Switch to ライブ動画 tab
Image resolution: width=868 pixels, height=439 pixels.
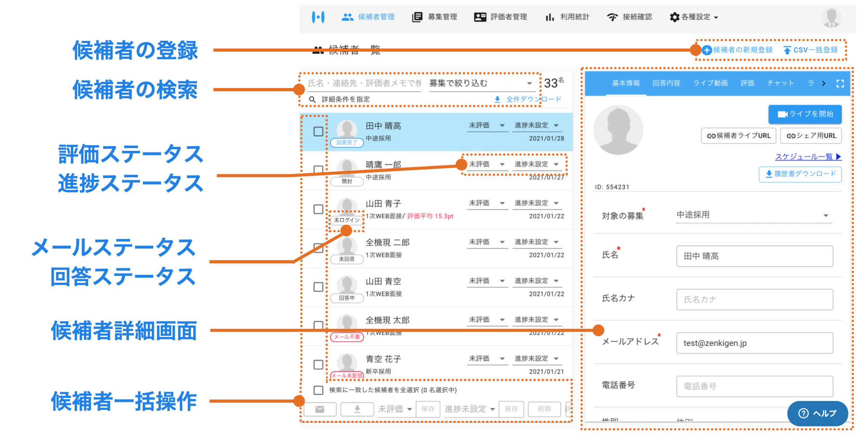710,84
